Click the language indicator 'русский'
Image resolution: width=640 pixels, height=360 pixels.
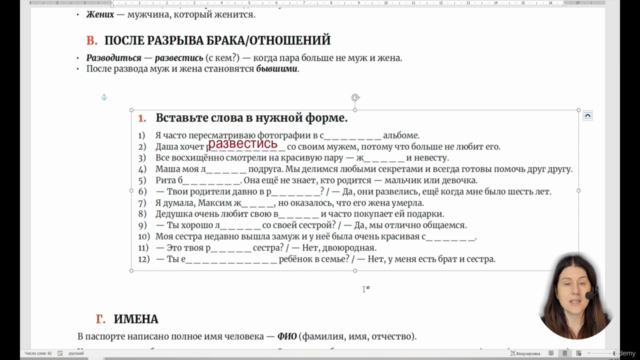76,353
